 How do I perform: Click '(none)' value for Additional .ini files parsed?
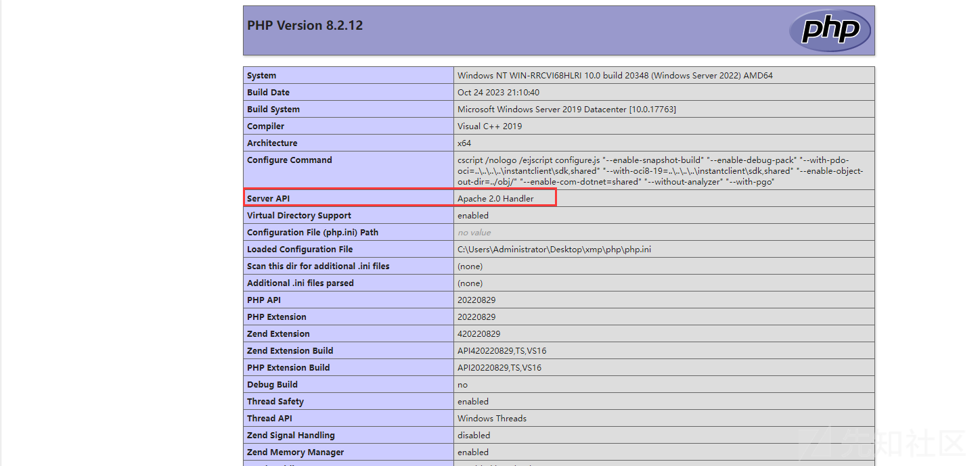(x=470, y=283)
